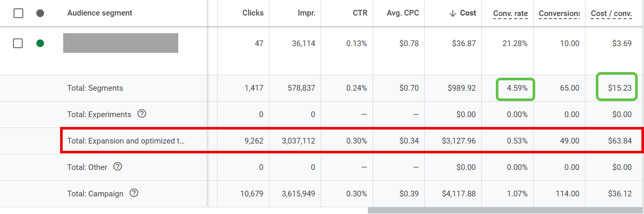Click the Cost column sort arrow

point(453,13)
